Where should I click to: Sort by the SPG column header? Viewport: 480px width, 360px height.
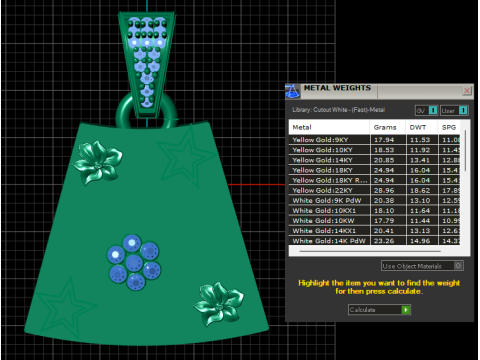click(x=449, y=127)
